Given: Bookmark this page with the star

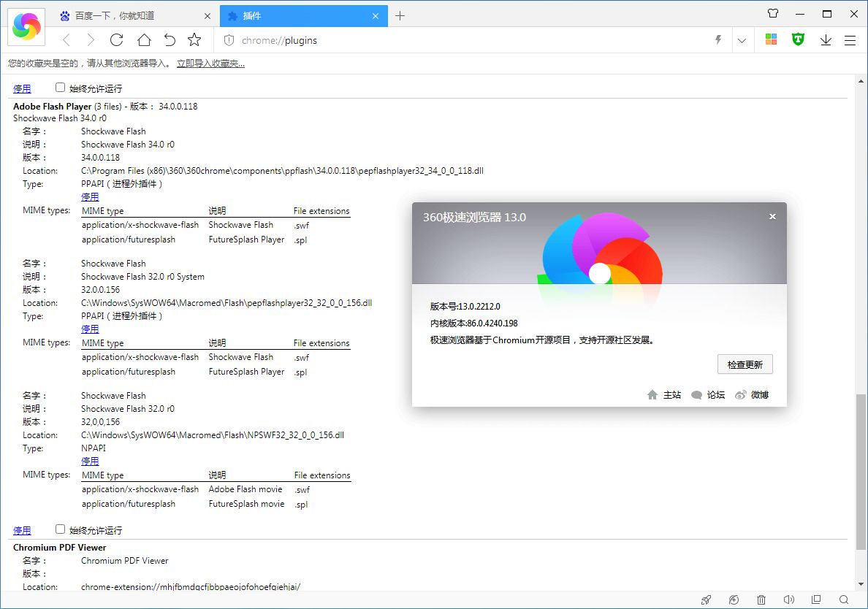Looking at the screenshot, I should pos(194,40).
